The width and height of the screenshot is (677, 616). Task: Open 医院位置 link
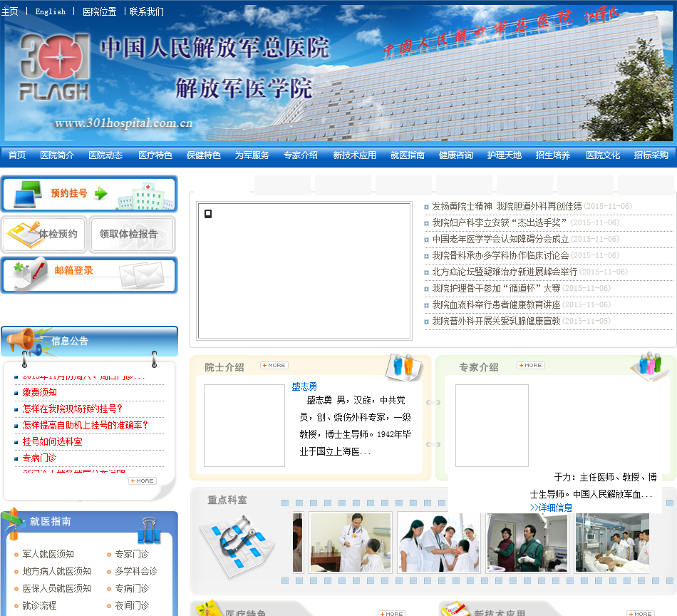99,11
